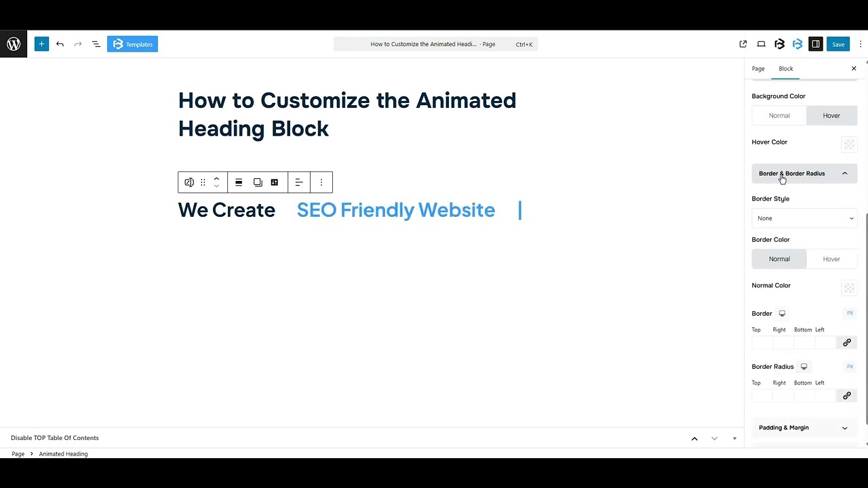Switch to the Page tab
Screen dimensions: 868x488
(758, 68)
